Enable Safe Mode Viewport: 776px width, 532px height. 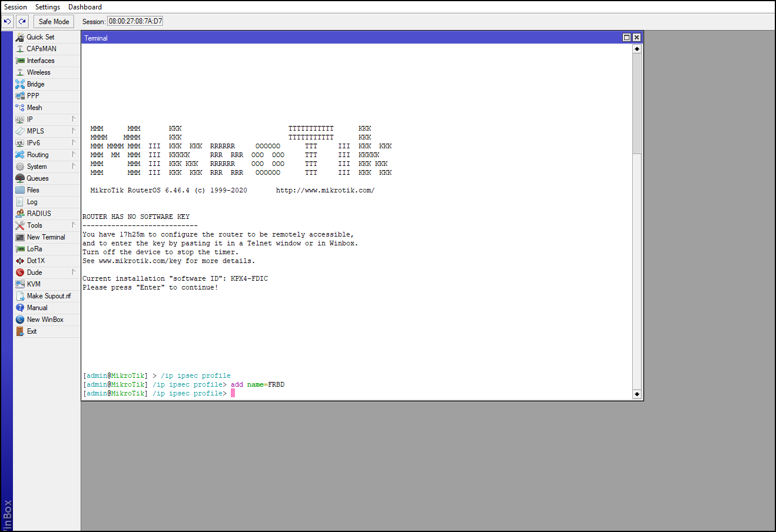point(54,21)
